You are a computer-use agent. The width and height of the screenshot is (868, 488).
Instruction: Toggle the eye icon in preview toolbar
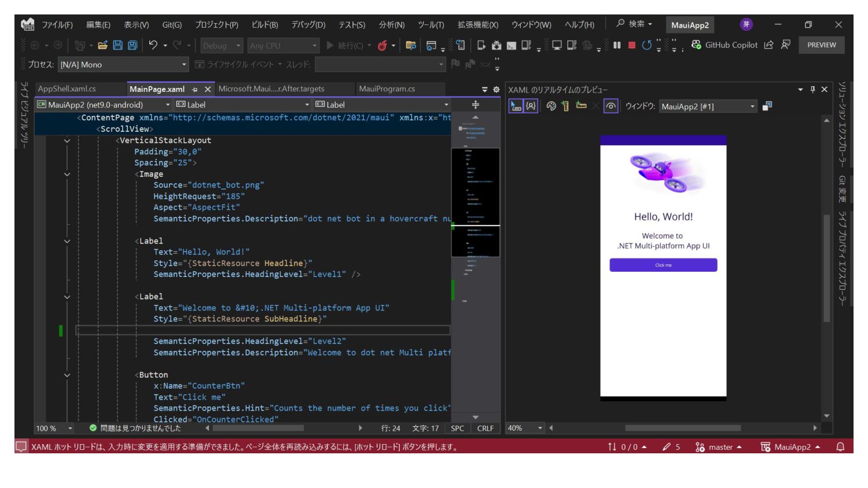pos(610,106)
